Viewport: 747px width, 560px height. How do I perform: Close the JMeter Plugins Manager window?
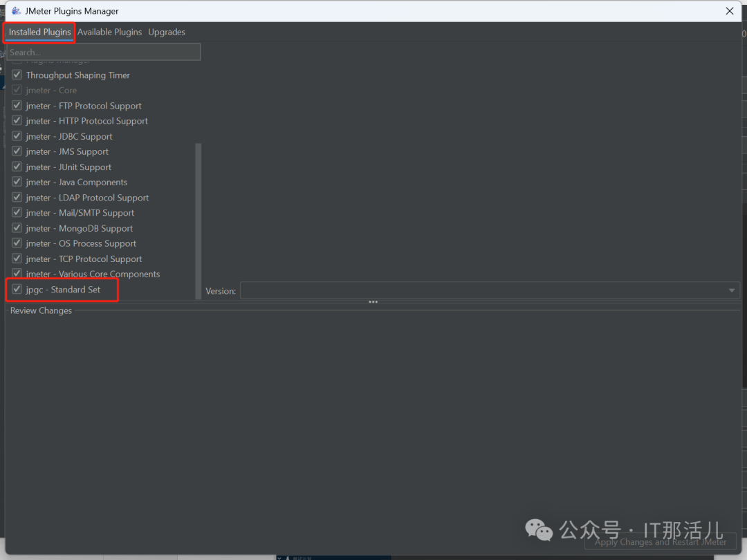click(x=730, y=11)
